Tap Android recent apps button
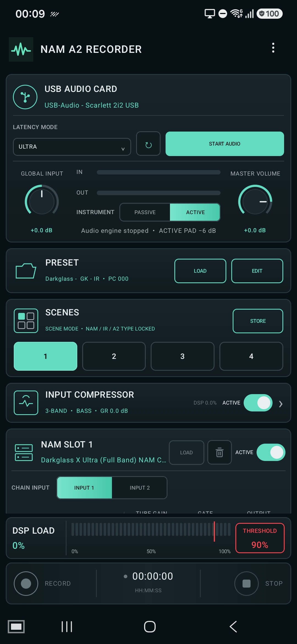Screen dimensions: 297x644 [67, 627]
